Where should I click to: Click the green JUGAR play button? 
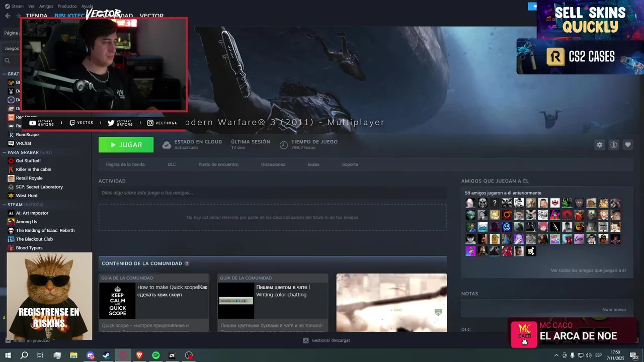(126, 145)
